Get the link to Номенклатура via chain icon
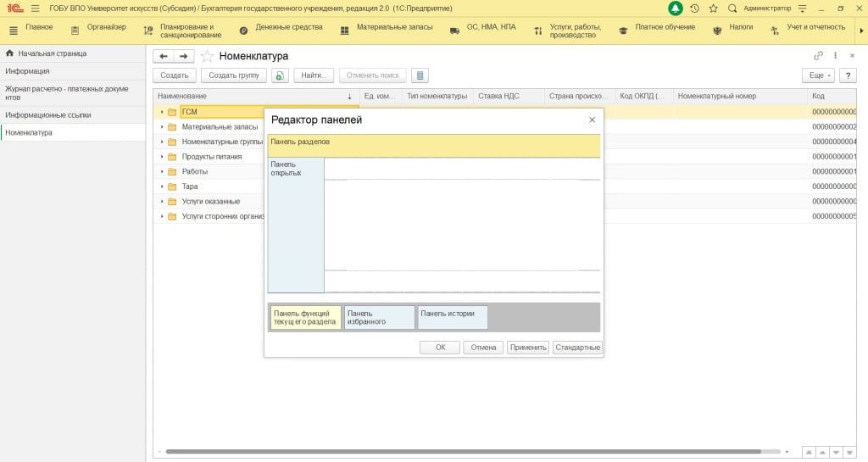 click(x=818, y=56)
